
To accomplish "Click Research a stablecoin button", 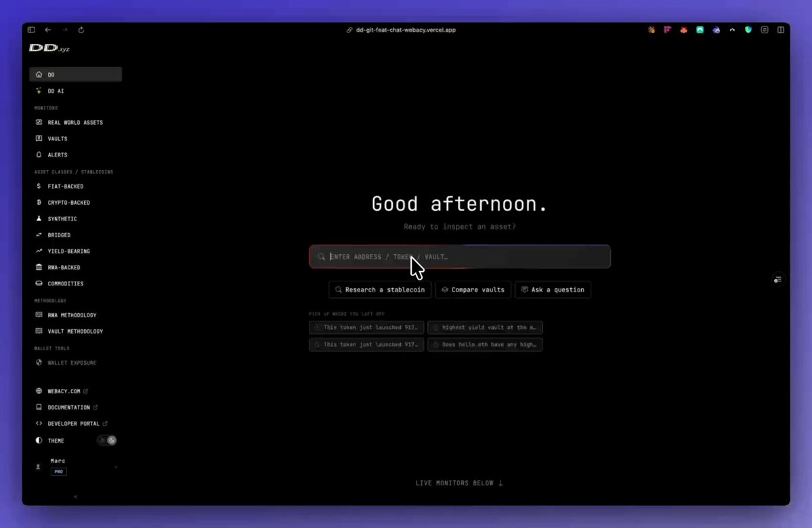I will [x=380, y=289].
